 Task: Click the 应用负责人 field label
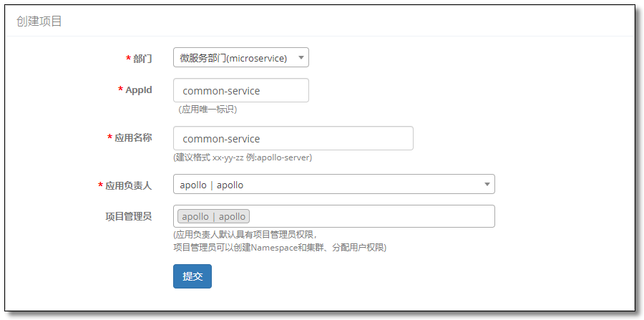129,185
